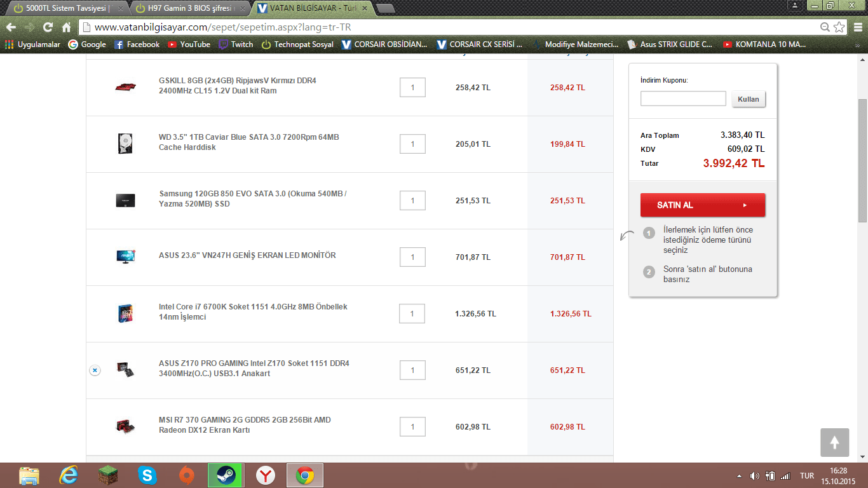Open the CORSAIR CX SERİSİ bookmark

point(480,44)
